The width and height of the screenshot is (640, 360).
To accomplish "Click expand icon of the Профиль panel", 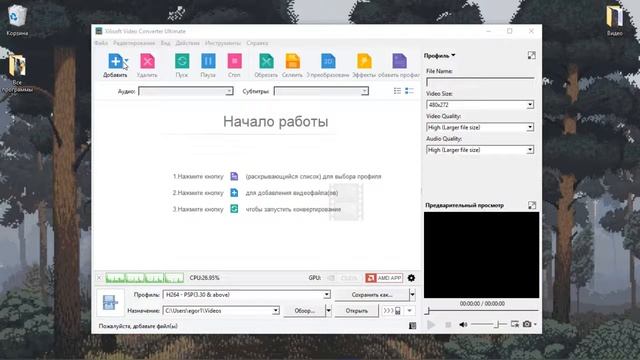I will pos(531,56).
